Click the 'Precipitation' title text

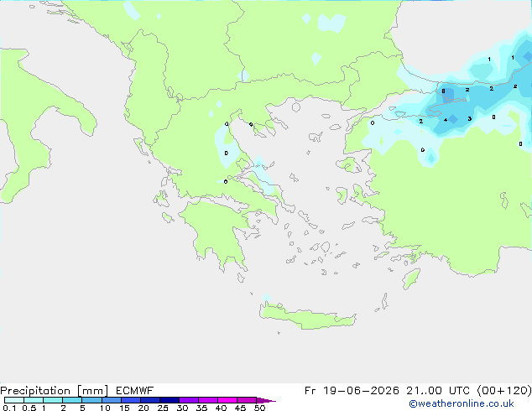coord(35,391)
